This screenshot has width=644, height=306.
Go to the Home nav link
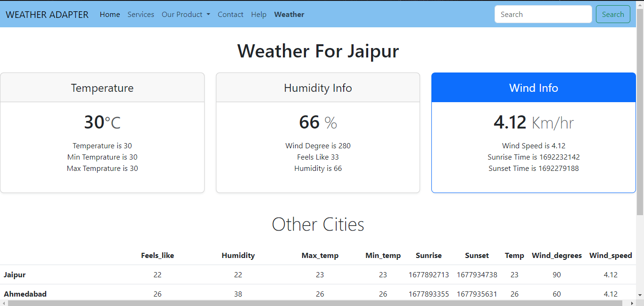(110, 15)
